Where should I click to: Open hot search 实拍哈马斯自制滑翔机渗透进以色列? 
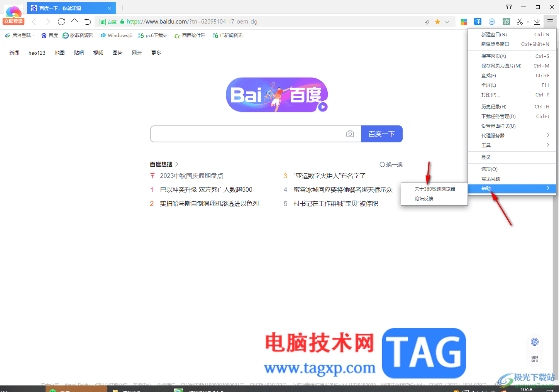tap(209, 204)
